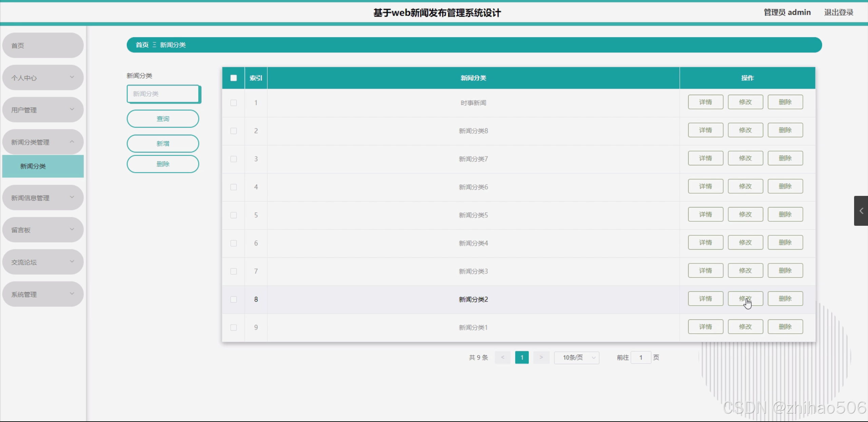Expand the 新闻信息管理 sidebar menu
868x422 pixels.
click(x=43, y=198)
